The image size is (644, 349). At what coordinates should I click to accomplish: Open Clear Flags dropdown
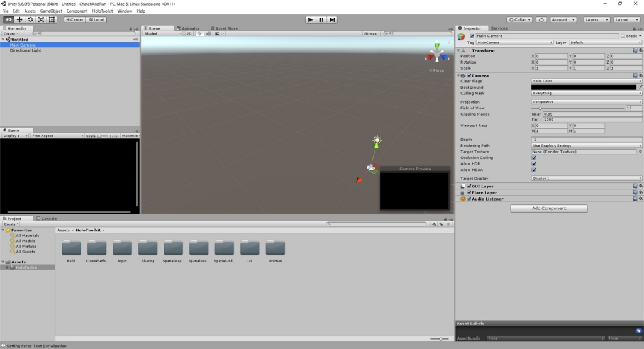click(x=587, y=81)
